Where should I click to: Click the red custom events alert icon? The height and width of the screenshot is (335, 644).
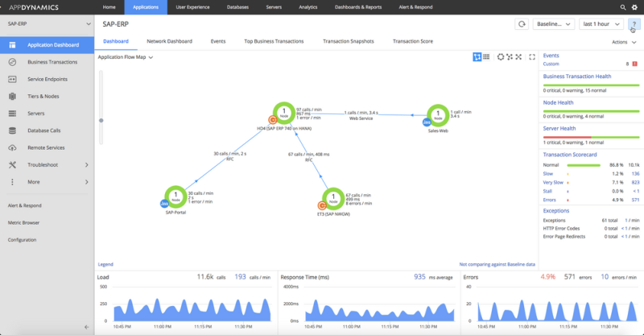pyautogui.click(x=635, y=64)
